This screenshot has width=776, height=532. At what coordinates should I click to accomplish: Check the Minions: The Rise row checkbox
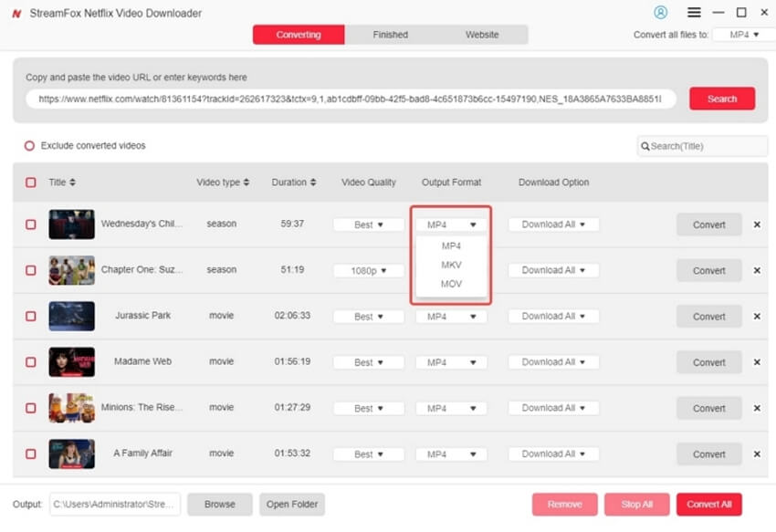coord(31,408)
